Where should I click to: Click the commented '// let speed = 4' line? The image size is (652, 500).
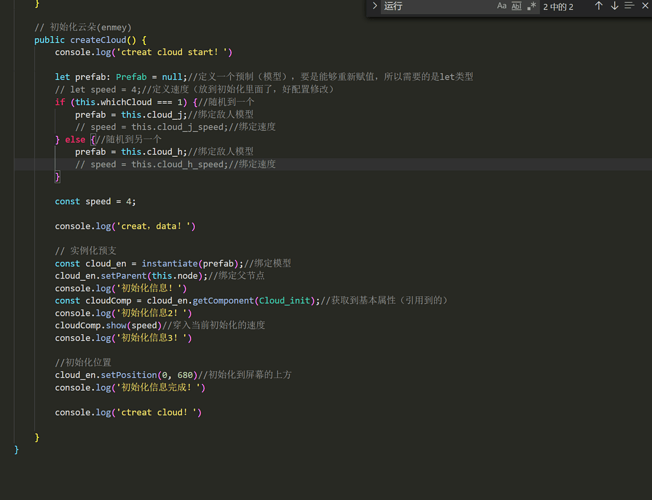tap(194, 89)
